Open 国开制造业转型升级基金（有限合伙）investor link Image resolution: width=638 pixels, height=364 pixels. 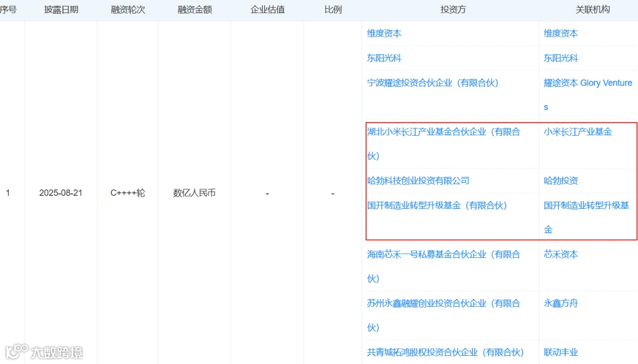pos(437,205)
